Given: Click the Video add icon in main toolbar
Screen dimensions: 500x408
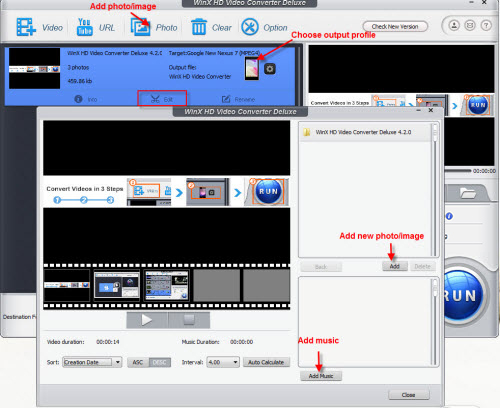Looking at the screenshot, I should pos(26,27).
